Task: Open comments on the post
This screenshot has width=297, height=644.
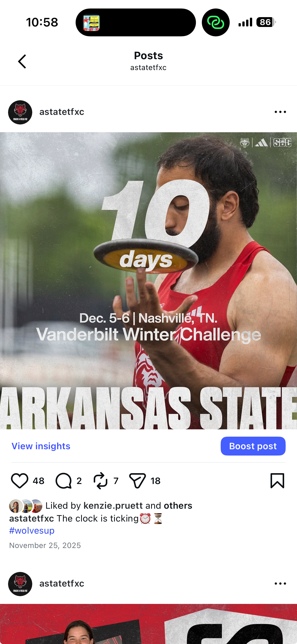Action: tap(63, 481)
